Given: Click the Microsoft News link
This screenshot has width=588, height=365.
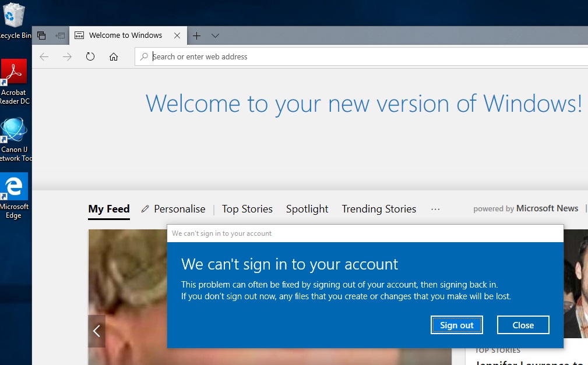Looking at the screenshot, I should [x=547, y=208].
